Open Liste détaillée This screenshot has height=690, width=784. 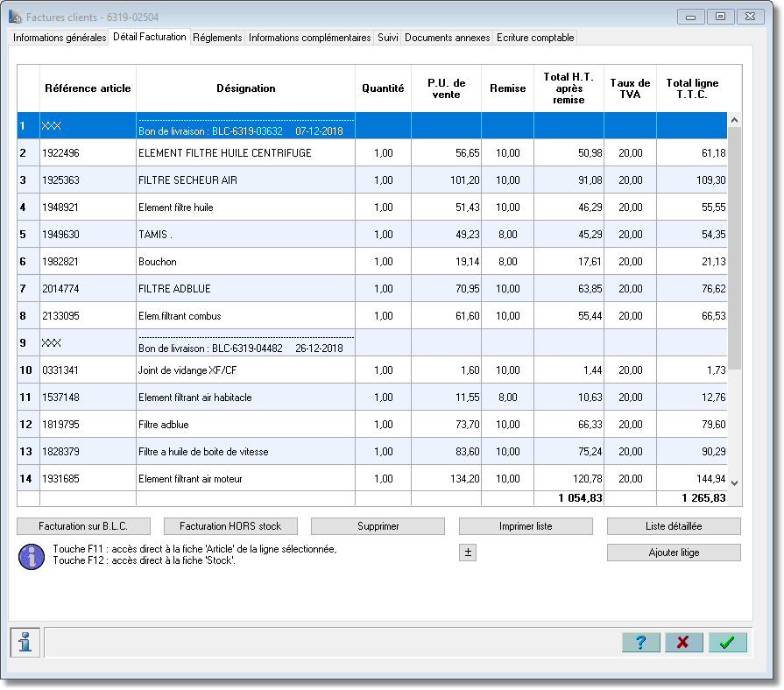(674, 526)
